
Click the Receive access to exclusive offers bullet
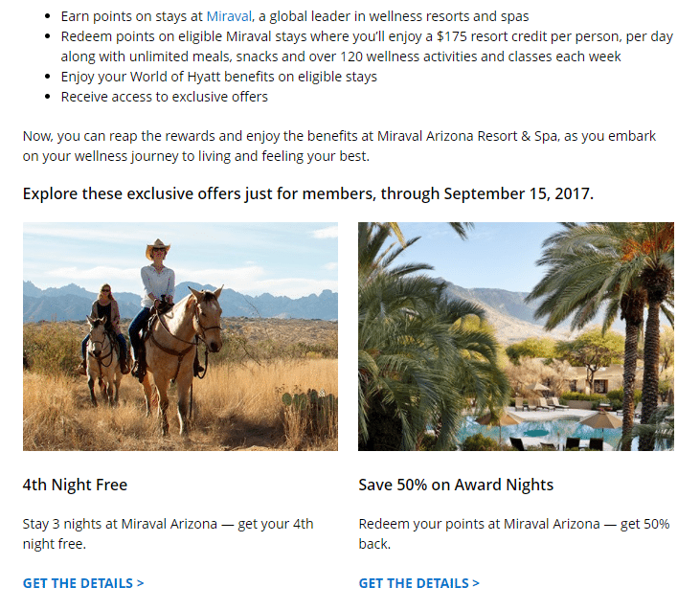pyautogui.click(x=165, y=97)
